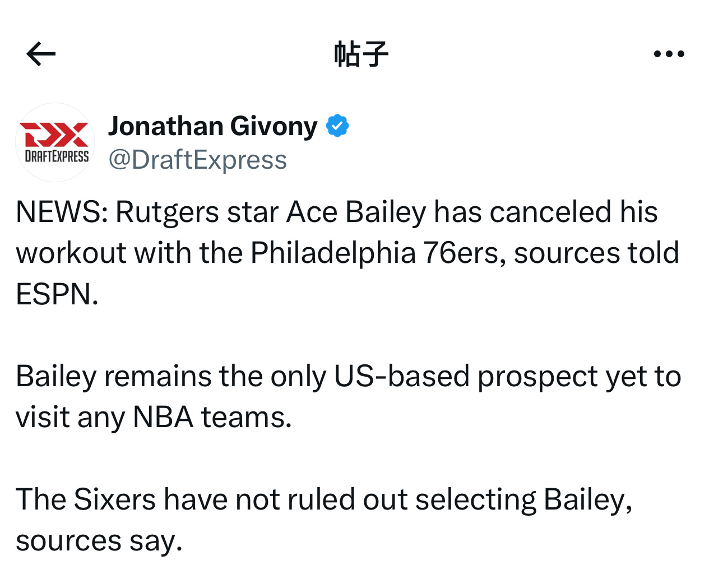The width and height of the screenshot is (723, 588).
Task: Tap the 帖子 page title
Action: 361,54
